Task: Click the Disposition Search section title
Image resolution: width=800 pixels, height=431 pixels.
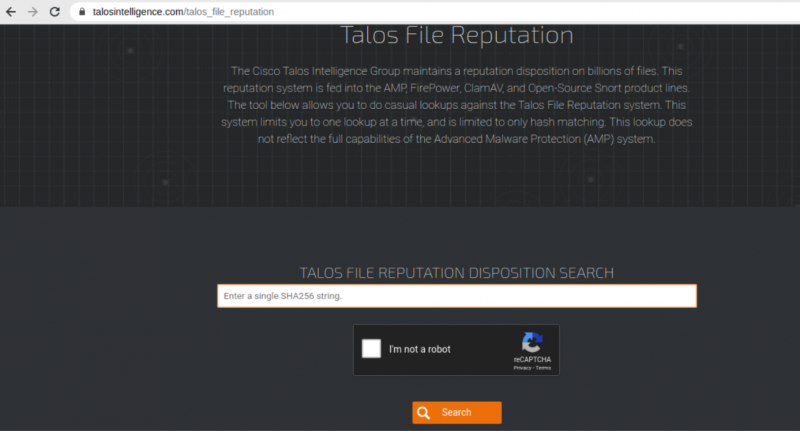Action: 456,273
